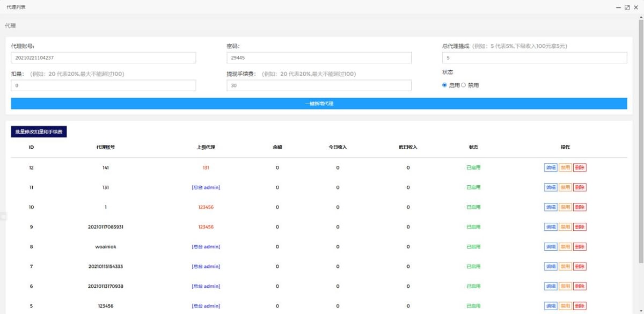This screenshot has width=644, height=314.
Task: Edit agent 141 via 编辑 button
Action: pos(551,167)
